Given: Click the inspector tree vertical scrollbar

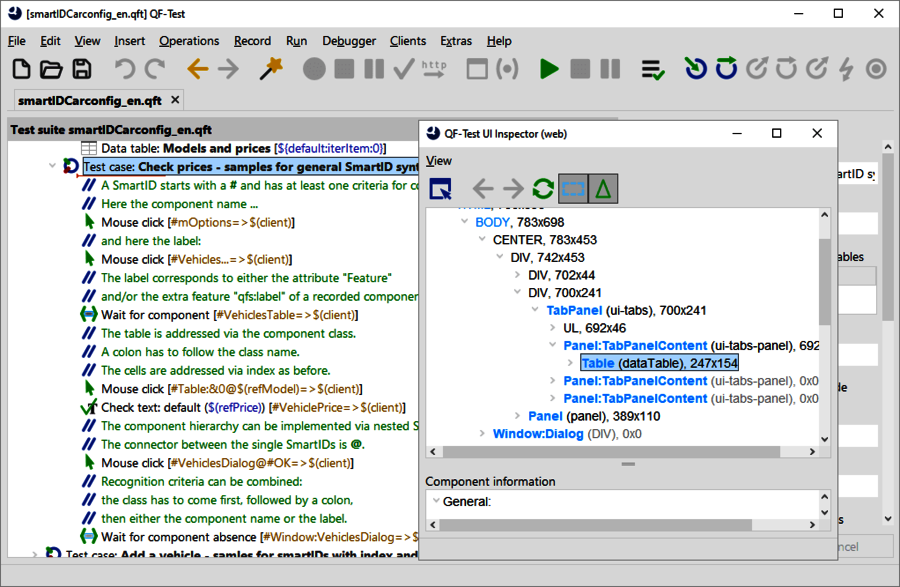Looking at the screenshot, I should (824, 280).
